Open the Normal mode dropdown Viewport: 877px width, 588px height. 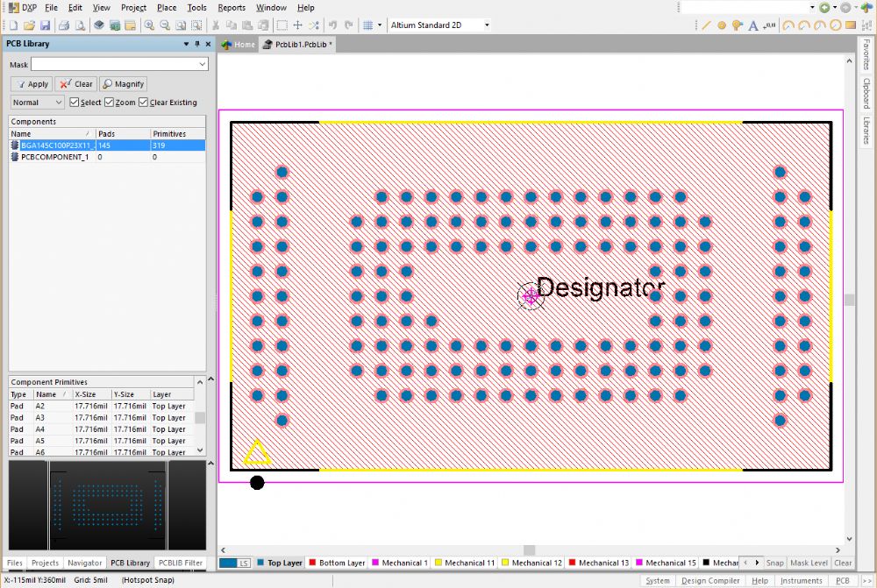37,103
